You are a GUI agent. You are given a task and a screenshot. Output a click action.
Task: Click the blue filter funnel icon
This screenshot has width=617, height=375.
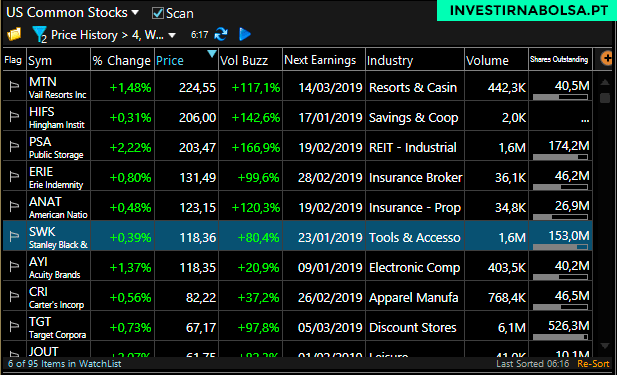click(39, 35)
